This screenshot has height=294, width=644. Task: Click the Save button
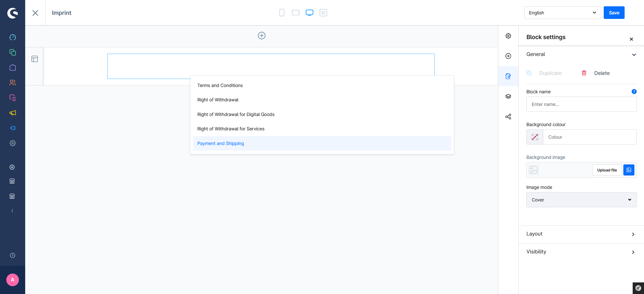point(614,13)
